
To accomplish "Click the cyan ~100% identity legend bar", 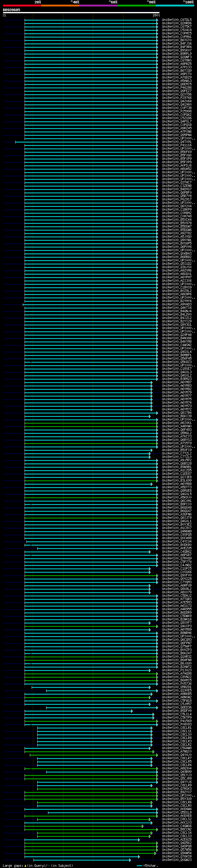I will pos(175,6).
